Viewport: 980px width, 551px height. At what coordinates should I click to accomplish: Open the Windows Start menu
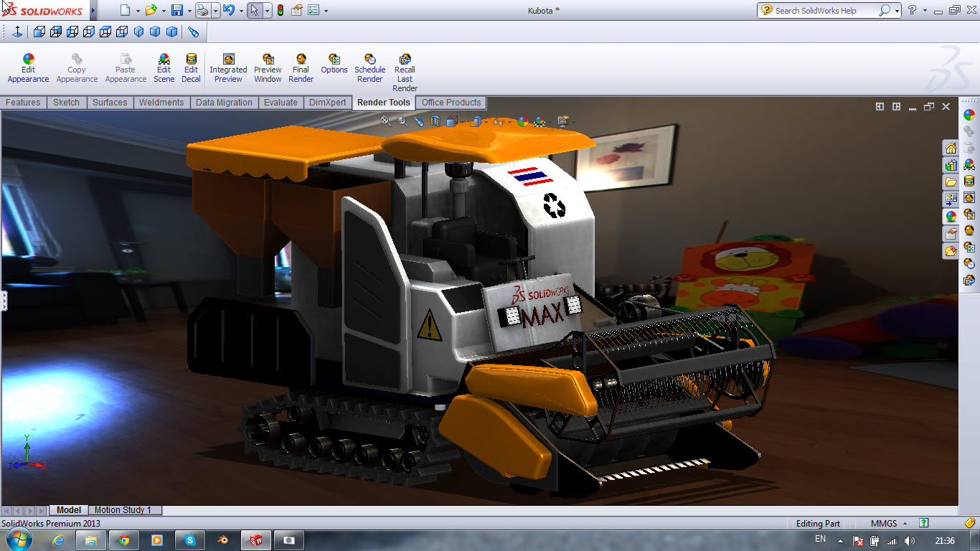tap(19, 540)
